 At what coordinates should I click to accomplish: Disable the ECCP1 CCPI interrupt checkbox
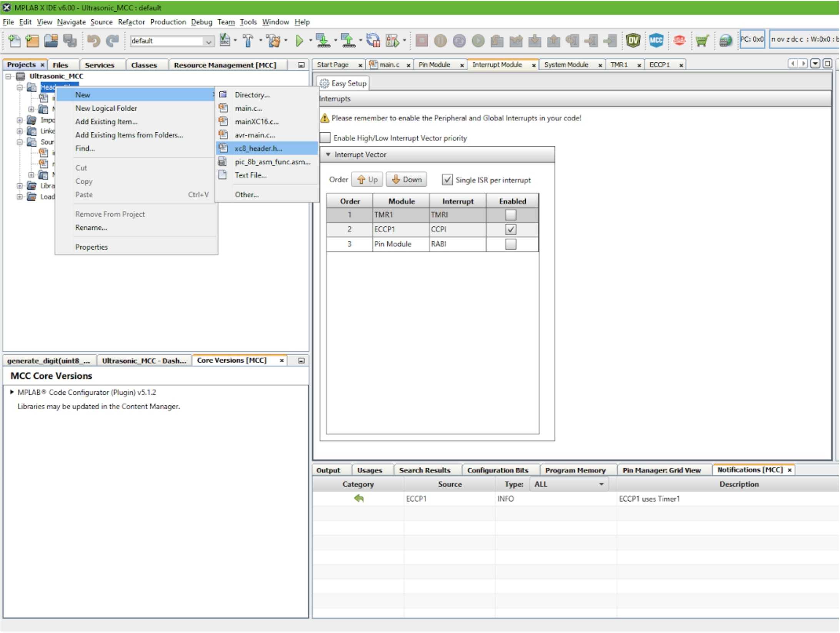pyautogui.click(x=511, y=230)
